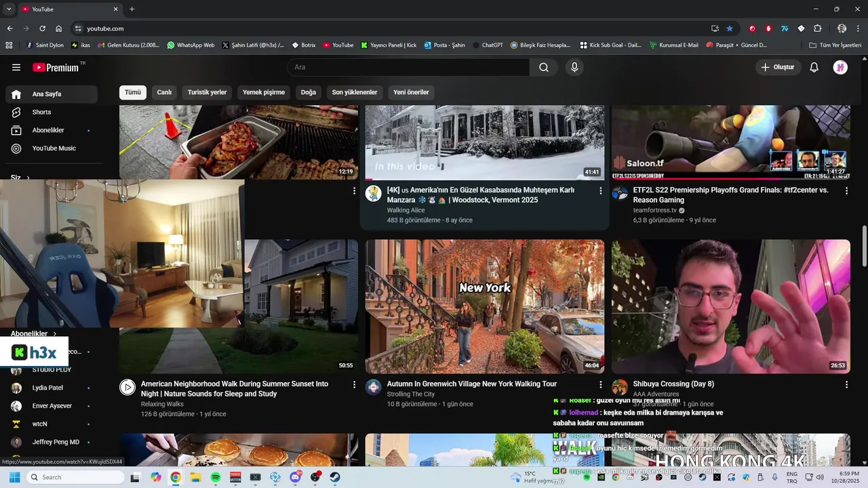The width and height of the screenshot is (868, 488).
Task: Open the Chrome extensions puzzle icon
Action: pyautogui.click(x=817, y=28)
